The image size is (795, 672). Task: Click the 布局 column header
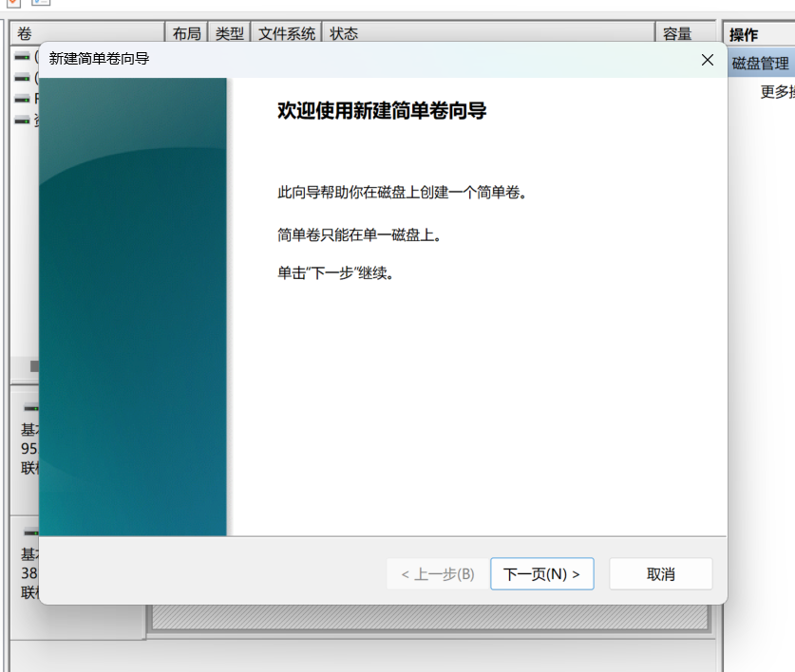[186, 34]
